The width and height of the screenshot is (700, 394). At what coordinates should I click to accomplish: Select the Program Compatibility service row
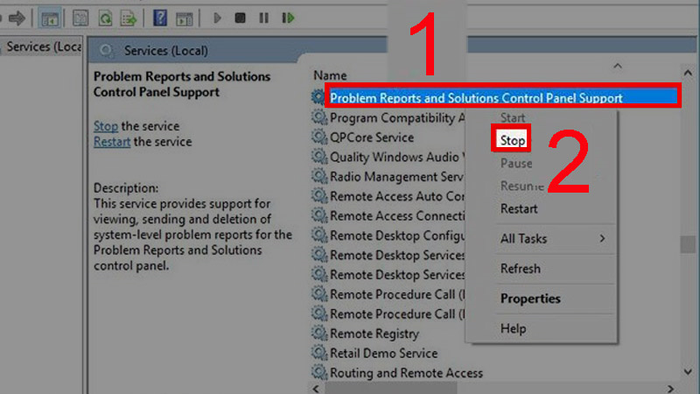coord(397,118)
